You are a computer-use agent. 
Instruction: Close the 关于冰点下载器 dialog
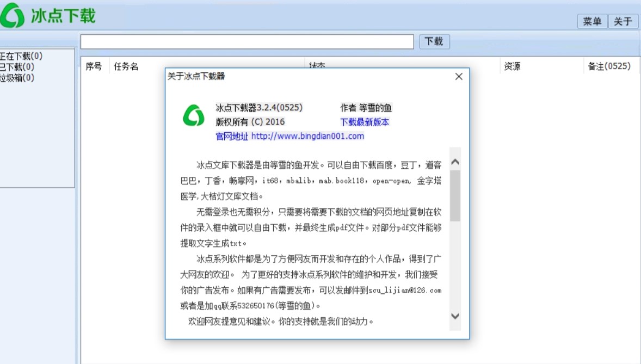(458, 76)
